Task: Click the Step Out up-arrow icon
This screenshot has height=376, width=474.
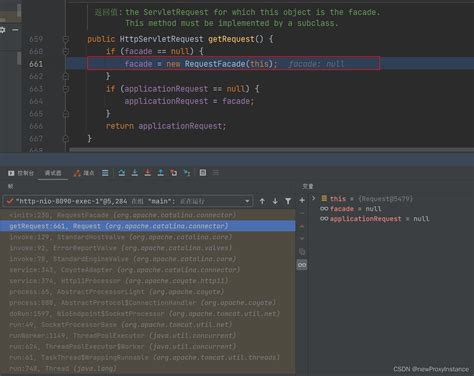Action: tap(161, 173)
